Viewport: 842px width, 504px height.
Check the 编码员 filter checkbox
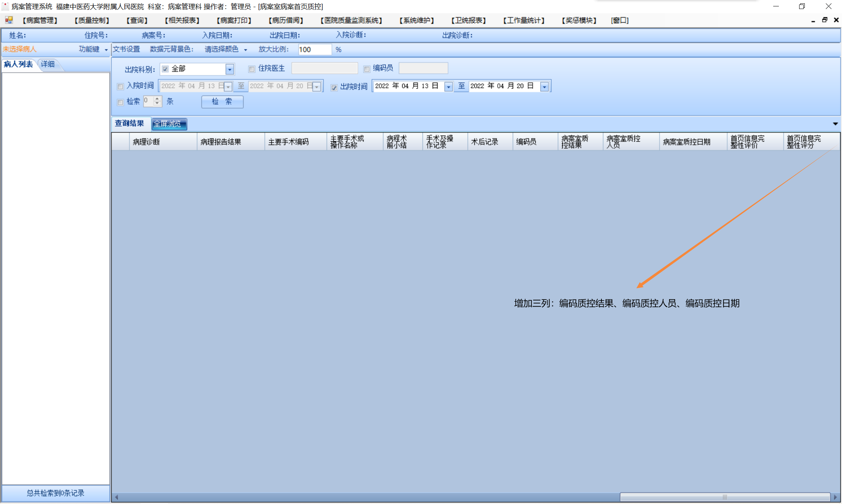(x=367, y=69)
